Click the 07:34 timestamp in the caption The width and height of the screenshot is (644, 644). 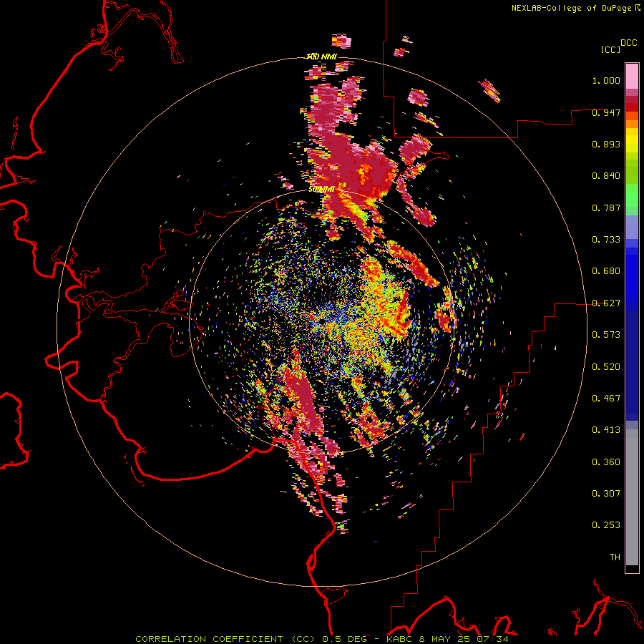[492, 639]
